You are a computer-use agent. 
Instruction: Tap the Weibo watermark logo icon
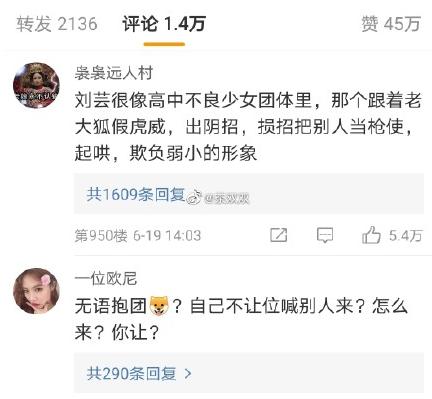tap(194, 198)
